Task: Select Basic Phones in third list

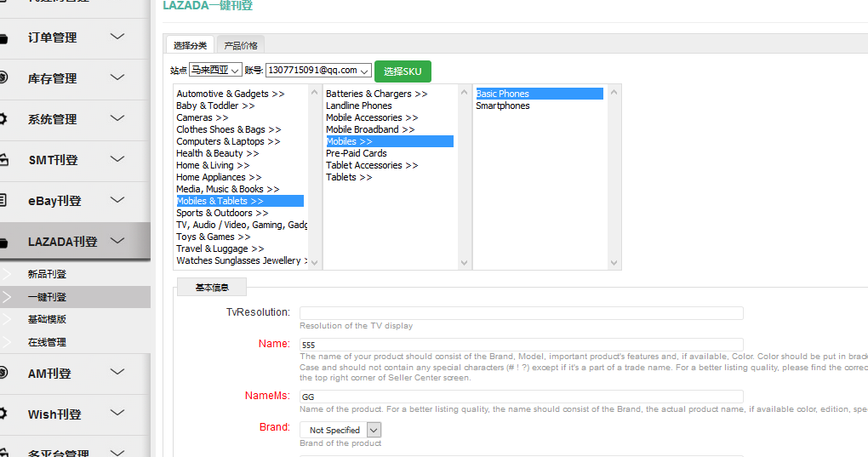Action: point(540,94)
